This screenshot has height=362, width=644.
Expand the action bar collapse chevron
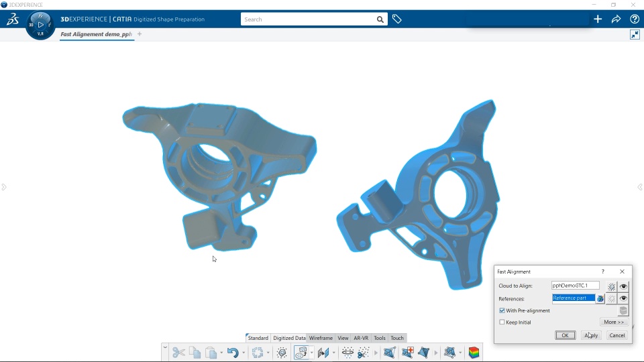click(x=165, y=347)
